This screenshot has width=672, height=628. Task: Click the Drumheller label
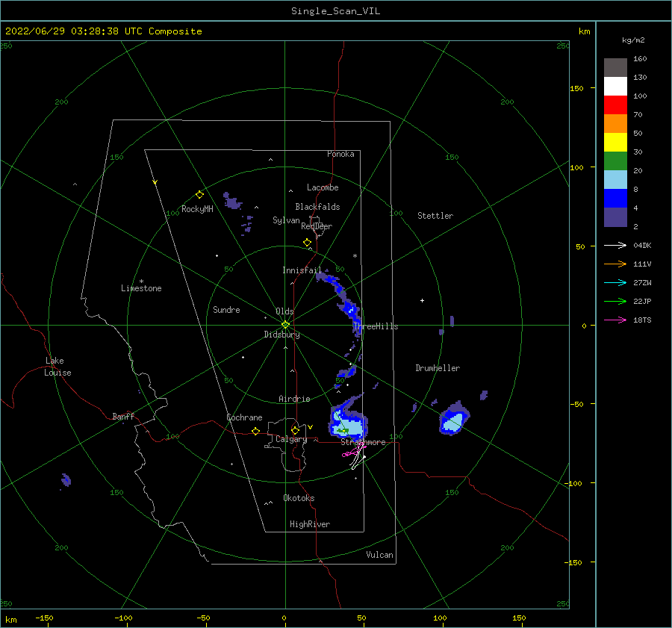(438, 368)
